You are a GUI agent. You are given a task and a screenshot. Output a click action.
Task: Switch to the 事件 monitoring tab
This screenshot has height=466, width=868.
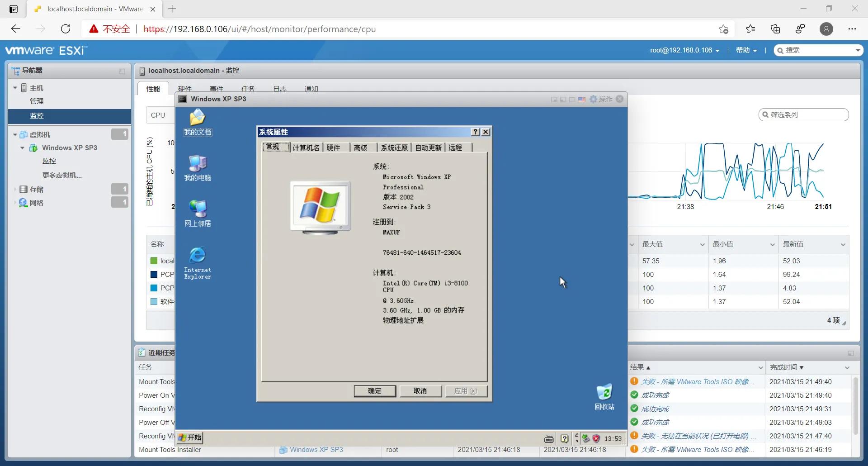click(216, 88)
